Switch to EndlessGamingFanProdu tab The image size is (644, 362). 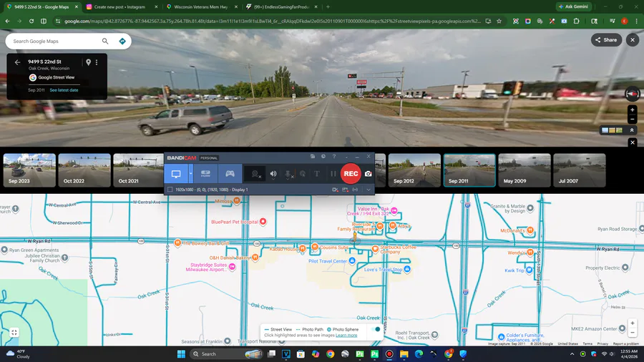[x=281, y=7]
